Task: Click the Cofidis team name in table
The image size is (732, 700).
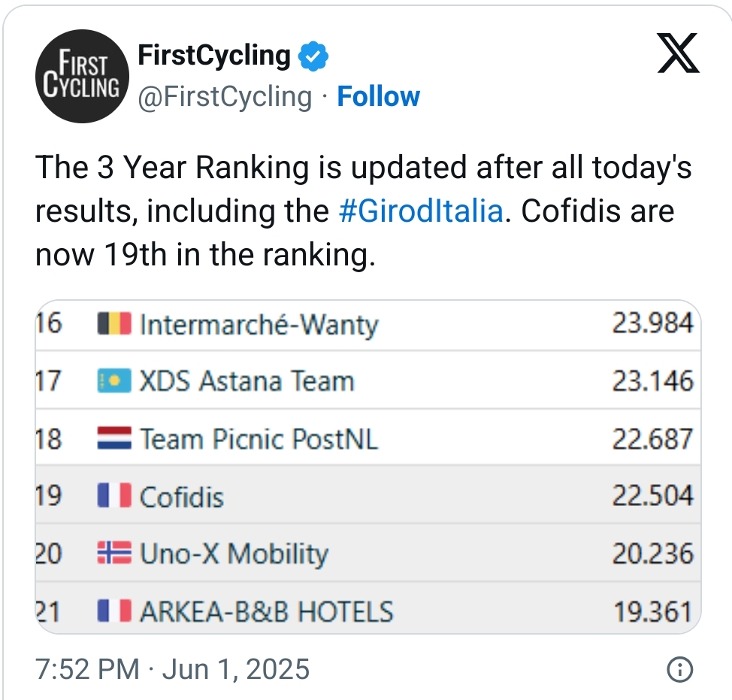Action: 182,497
